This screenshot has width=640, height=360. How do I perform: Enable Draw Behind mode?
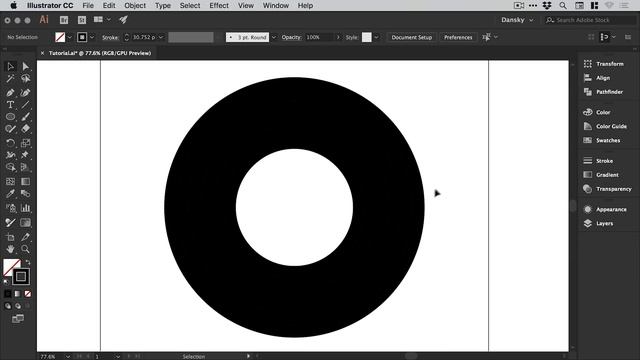click(18, 306)
